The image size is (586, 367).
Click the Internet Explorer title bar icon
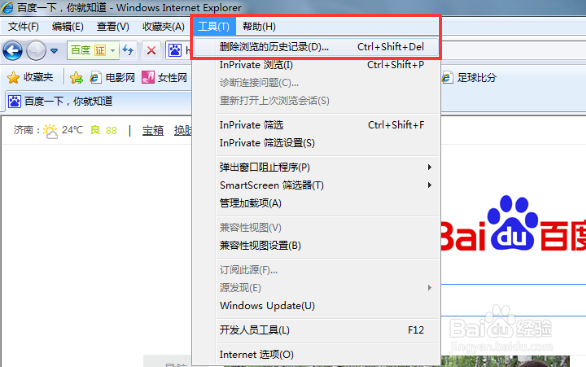7,7
